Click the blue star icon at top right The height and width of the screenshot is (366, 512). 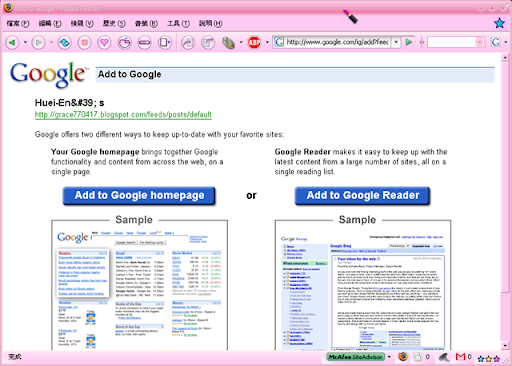[499, 23]
